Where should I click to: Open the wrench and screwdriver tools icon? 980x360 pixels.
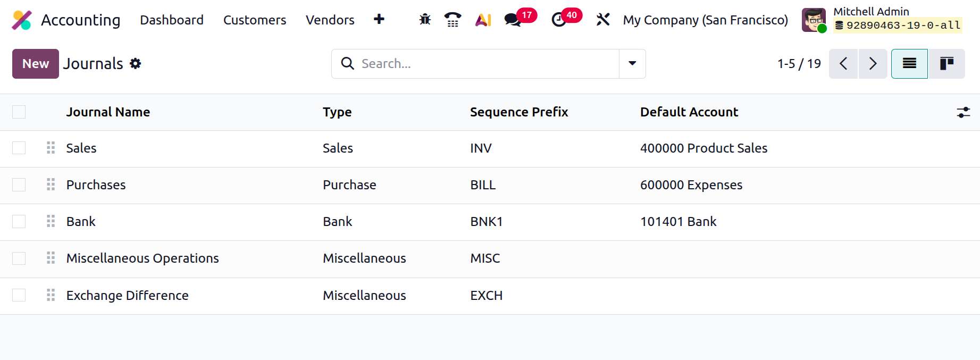[602, 20]
